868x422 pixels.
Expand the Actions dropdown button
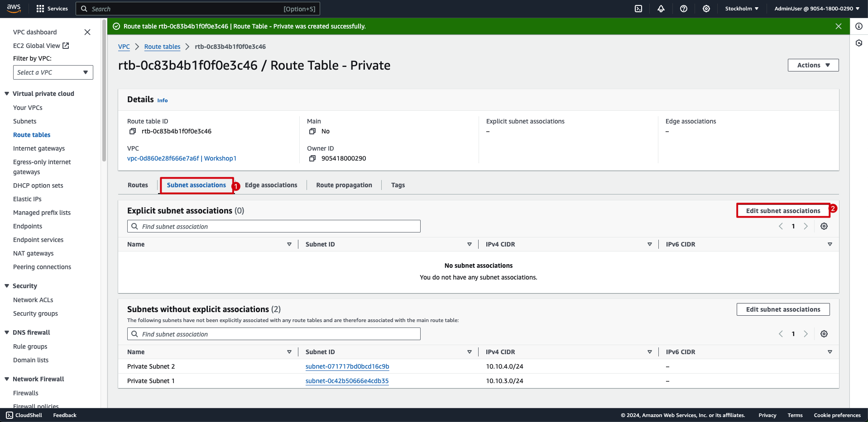tap(813, 65)
